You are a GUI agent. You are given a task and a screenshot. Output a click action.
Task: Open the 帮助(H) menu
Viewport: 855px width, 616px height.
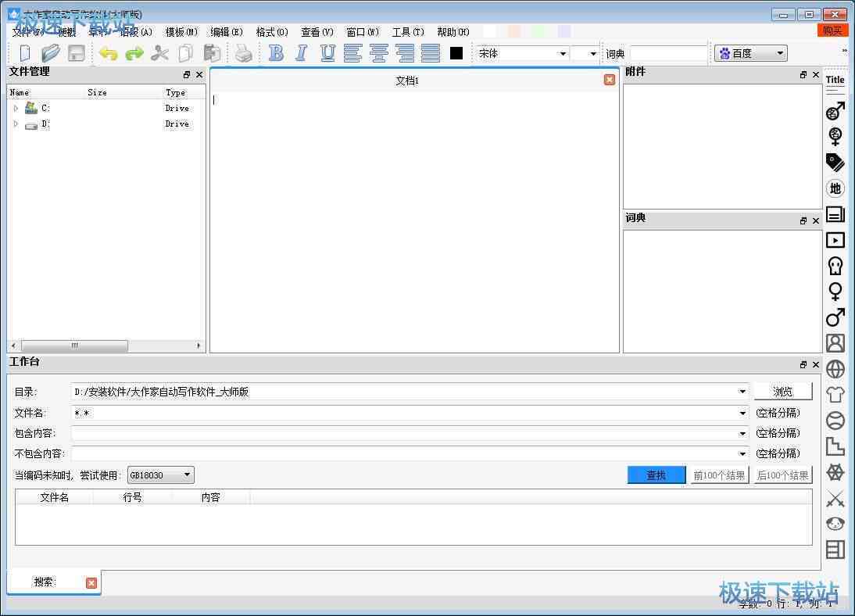click(x=453, y=32)
